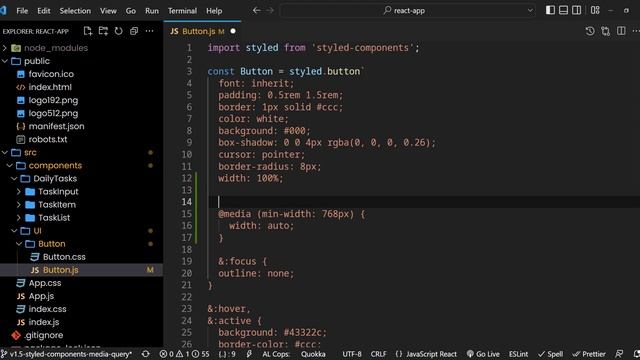640x360 pixels.
Task: Open the Run menu
Action: [x=152, y=11]
